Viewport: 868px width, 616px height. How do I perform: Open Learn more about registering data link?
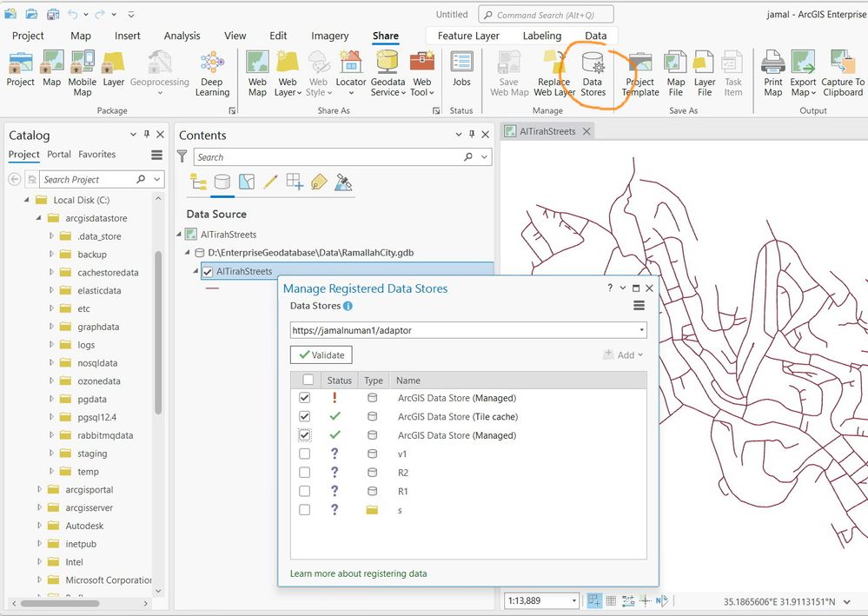[358, 573]
